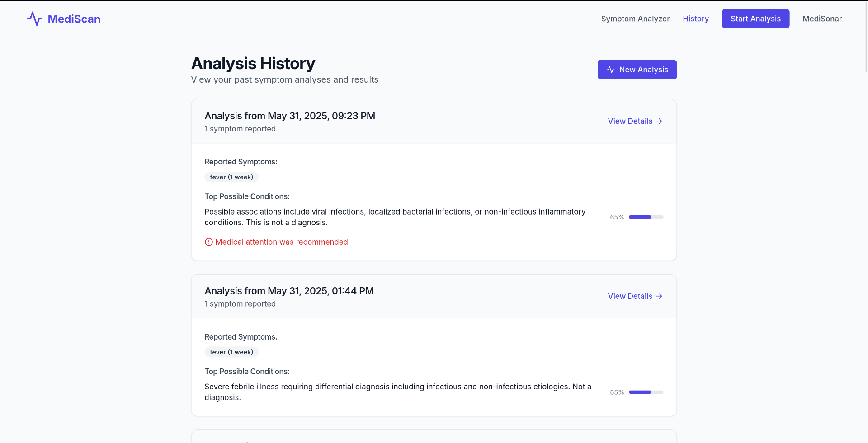Click 'View your past symptom analyses and results' subtitle
Screen dimensions: 868x443
pos(285,79)
